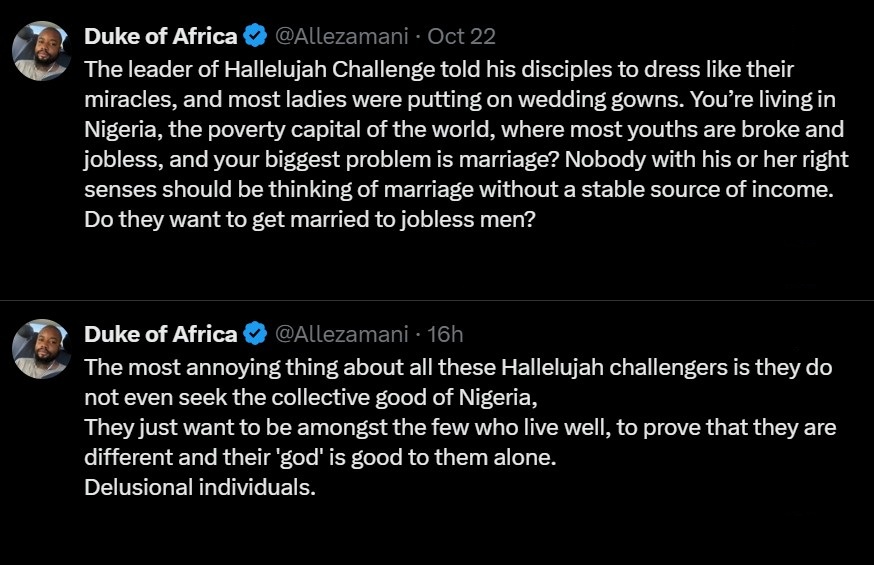This screenshot has width=874, height=565.
Task: Open the profile picture on the 16h tweet
Action: [x=41, y=348]
